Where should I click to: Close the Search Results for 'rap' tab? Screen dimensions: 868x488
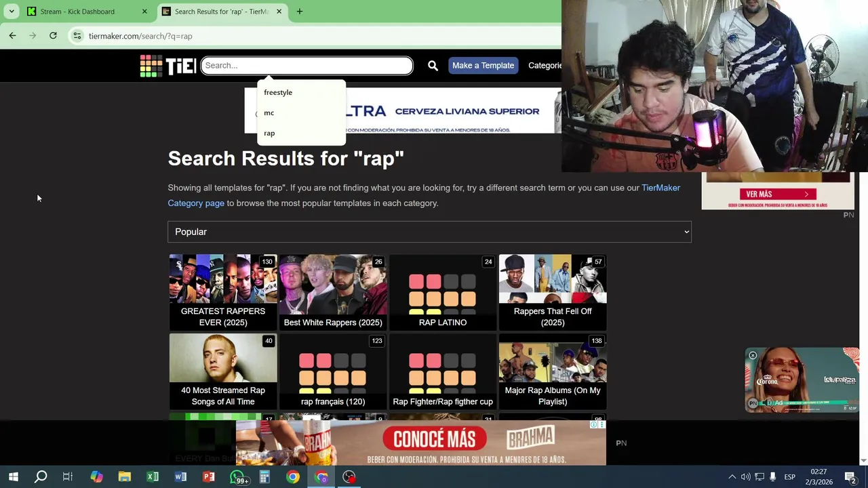tap(280, 12)
